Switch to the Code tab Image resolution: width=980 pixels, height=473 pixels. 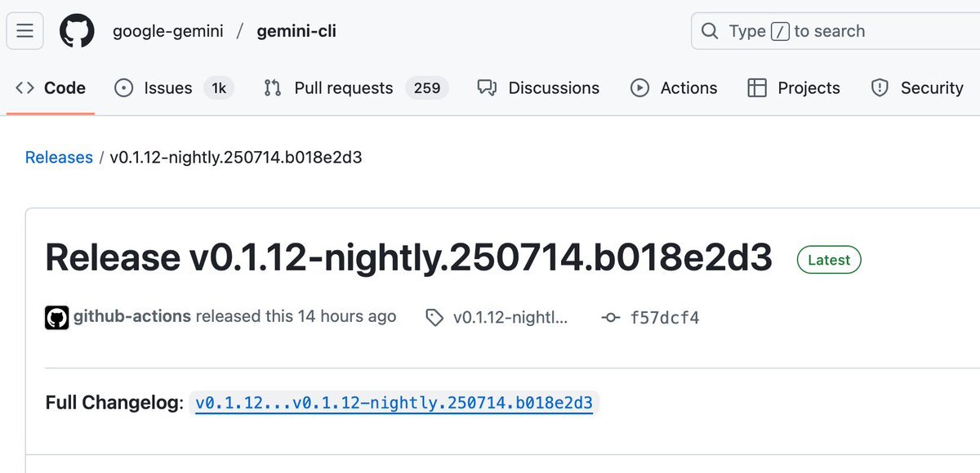[x=51, y=88]
